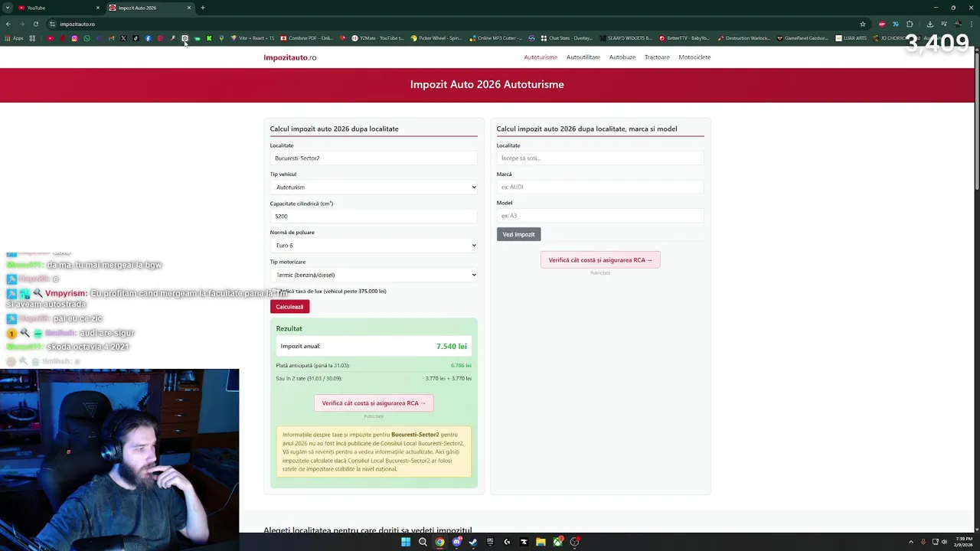Bookmark this page with the star icon

coord(863,24)
